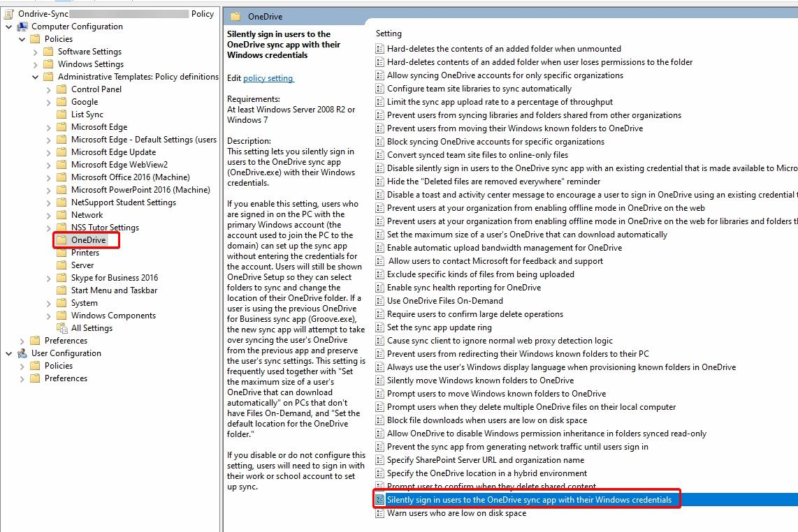
Task: Click the Server folder icon
Action: click(x=61, y=265)
